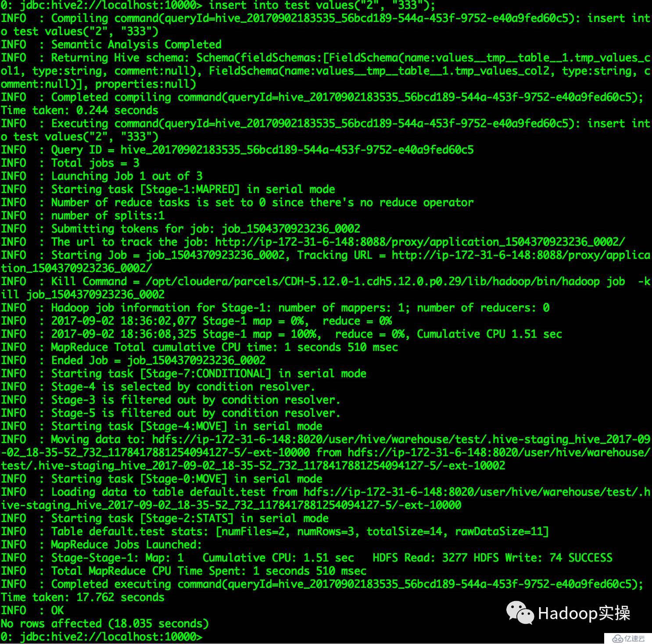Click the 'MapReduce Jobs Launched:' line

coord(101,544)
